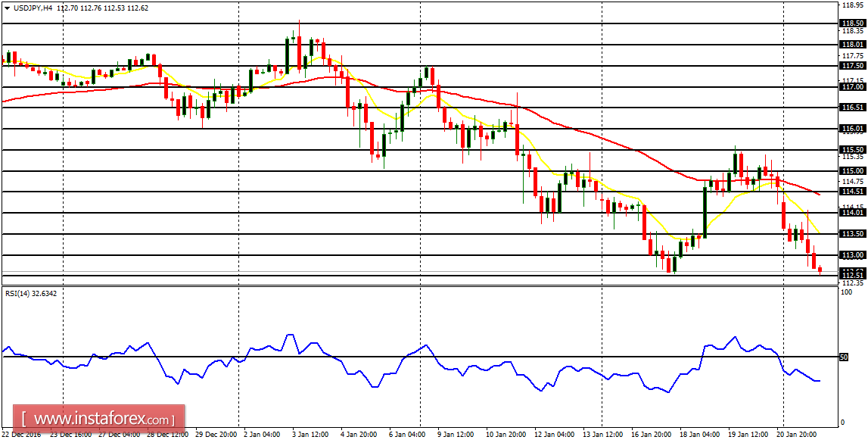
Task: Expand the symbol dropdown arrow beside USDJPY,H4
Action: [x=9, y=7]
